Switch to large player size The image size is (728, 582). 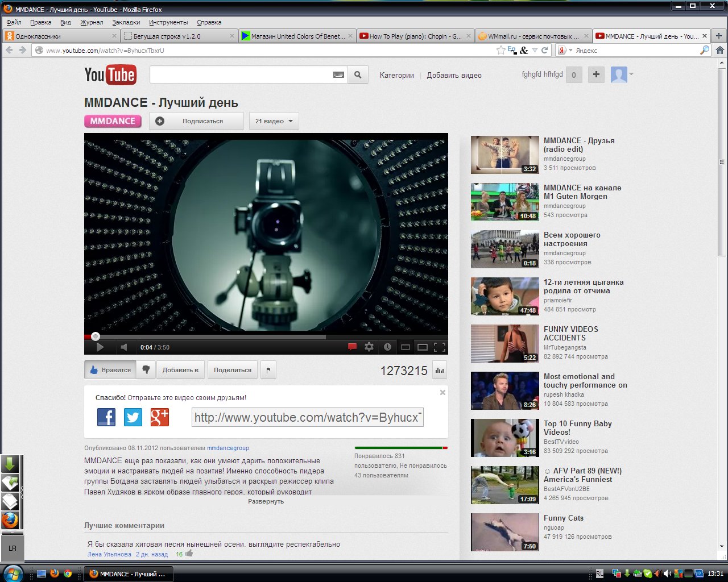tap(423, 347)
